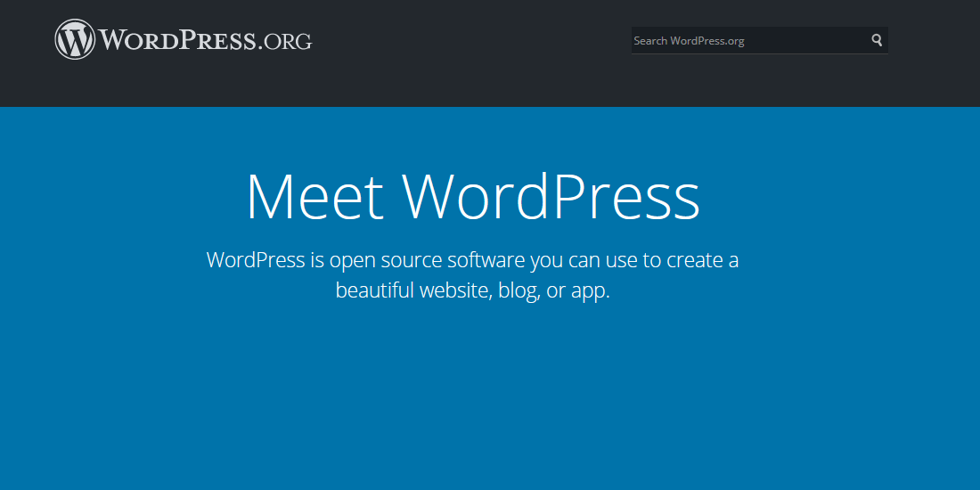This screenshot has height=490, width=980.
Task: Click the 'beautiful website, blog, or app.' line
Action: (472, 290)
